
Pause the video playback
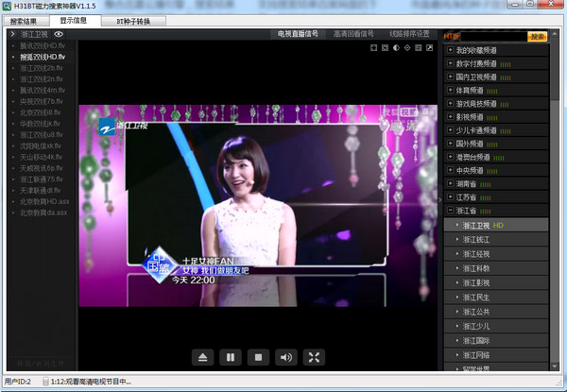coord(230,357)
